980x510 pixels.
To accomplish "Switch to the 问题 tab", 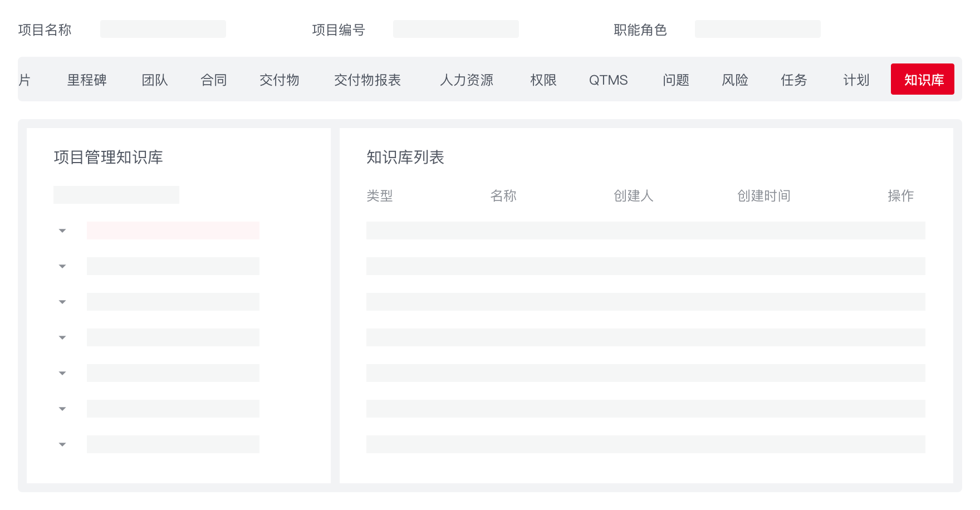I will [x=676, y=80].
